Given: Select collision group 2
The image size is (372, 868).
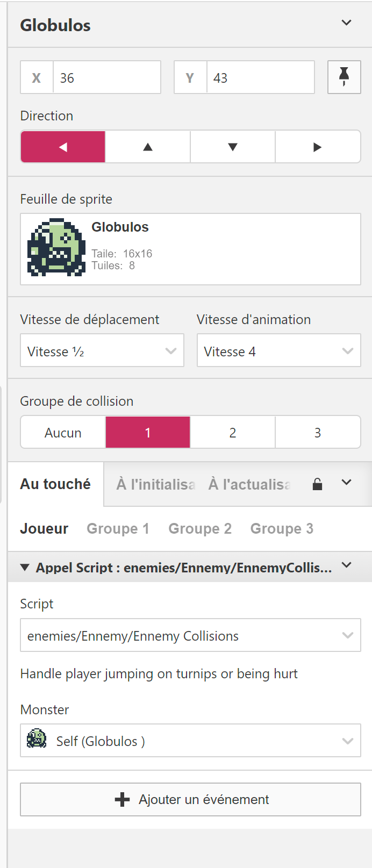Looking at the screenshot, I should (233, 433).
